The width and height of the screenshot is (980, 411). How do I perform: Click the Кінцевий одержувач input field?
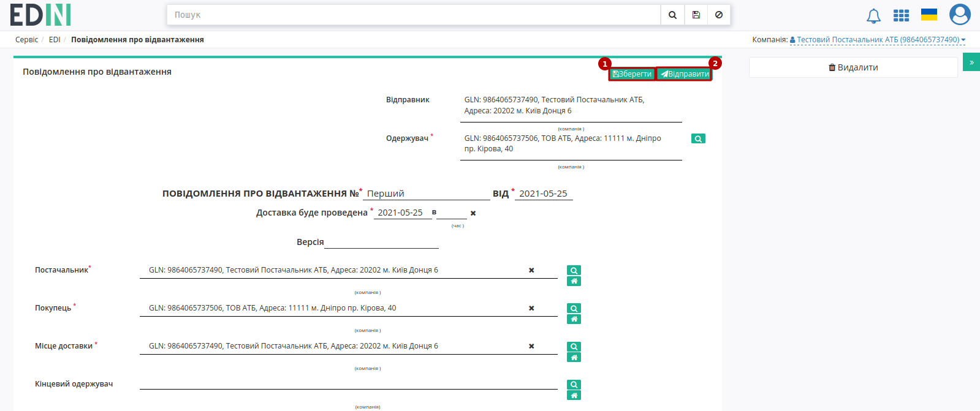[x=349, y=384]
